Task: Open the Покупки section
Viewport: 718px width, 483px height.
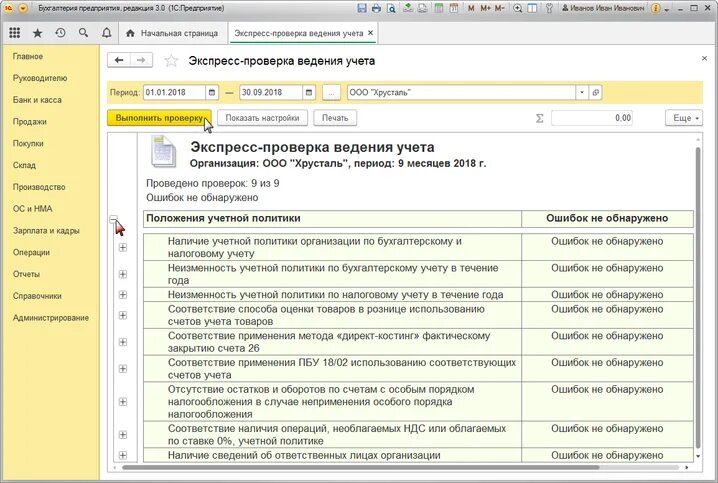Action: click(28, 143)
